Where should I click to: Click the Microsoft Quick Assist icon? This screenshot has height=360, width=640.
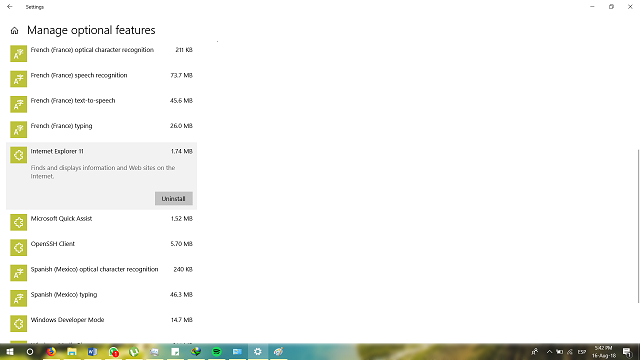(x=18, y=222)
